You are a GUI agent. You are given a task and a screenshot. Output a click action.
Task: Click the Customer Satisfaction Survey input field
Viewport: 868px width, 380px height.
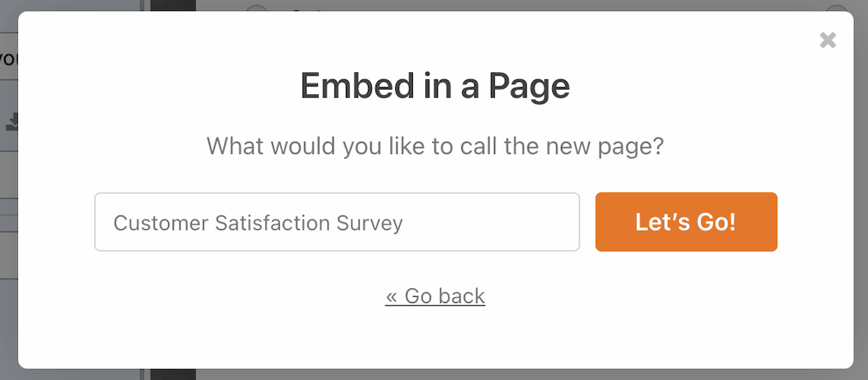click(337, 222)
